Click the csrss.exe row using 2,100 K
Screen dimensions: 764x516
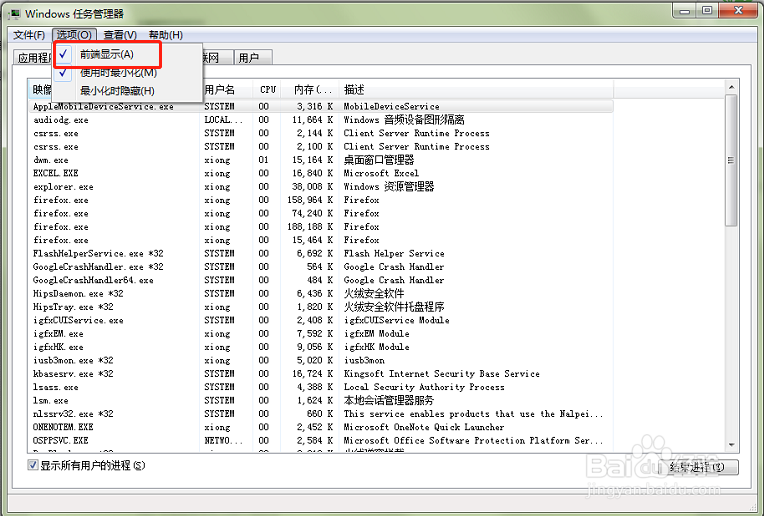point(321,147)
